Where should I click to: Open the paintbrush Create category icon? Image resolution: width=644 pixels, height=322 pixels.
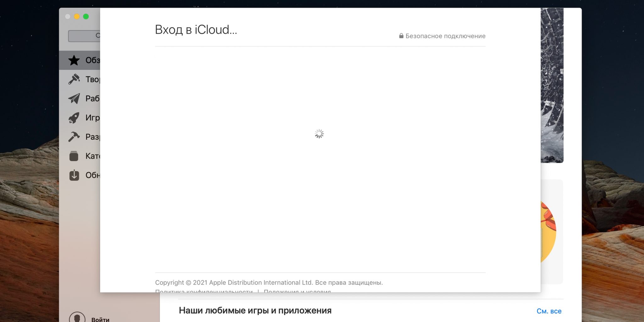point(74,79)
